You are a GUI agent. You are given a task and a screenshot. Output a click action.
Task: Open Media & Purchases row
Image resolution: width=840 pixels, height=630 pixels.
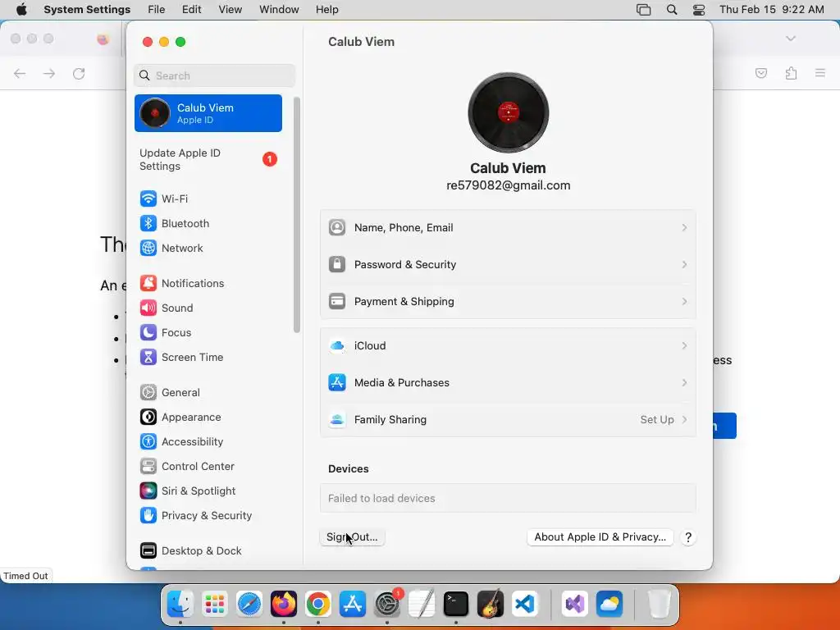(x=508, y=383)
